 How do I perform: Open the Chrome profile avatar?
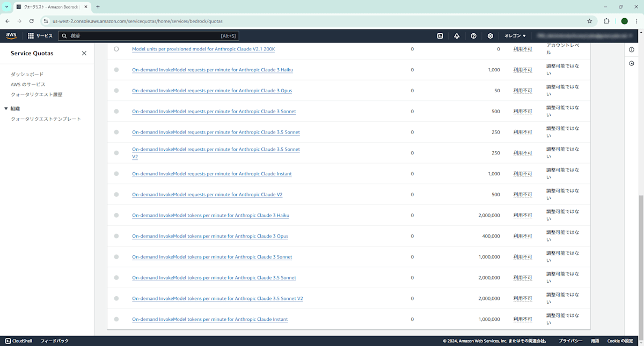[x=624, y=21]
